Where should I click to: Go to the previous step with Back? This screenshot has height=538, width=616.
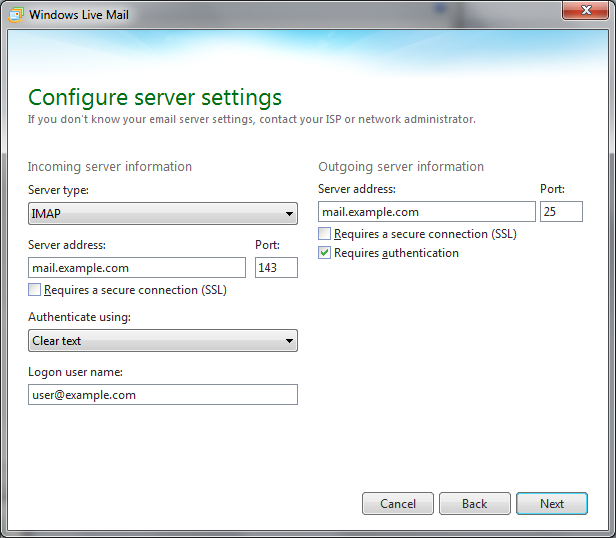(x=474, y=504)
